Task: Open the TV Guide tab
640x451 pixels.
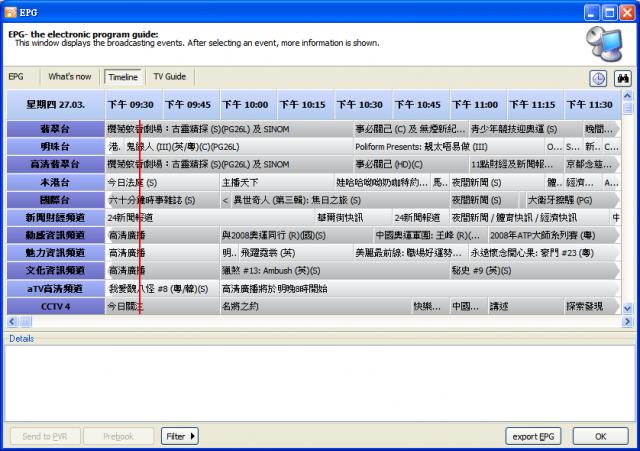Action: coord(169,77)
